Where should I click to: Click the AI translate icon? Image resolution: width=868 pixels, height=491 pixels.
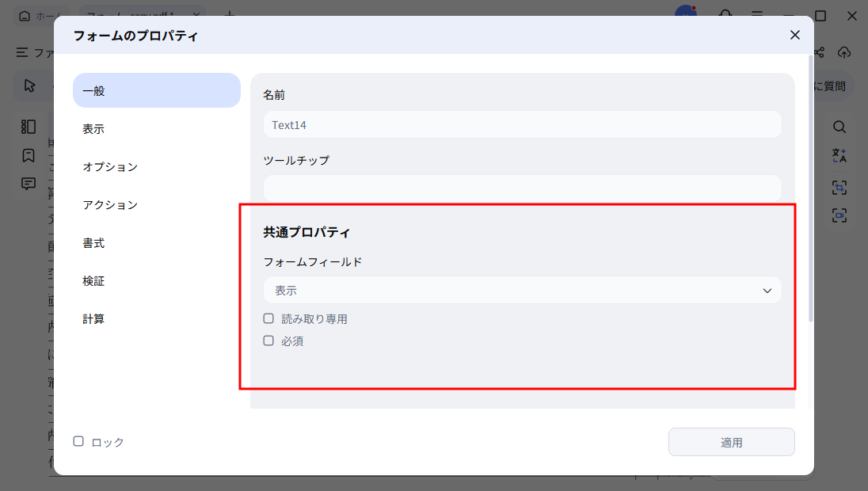click(x=839, y=155)
